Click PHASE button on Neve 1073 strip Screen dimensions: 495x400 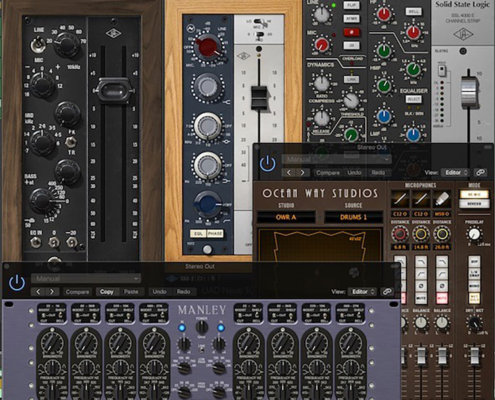tap(215, 234)
